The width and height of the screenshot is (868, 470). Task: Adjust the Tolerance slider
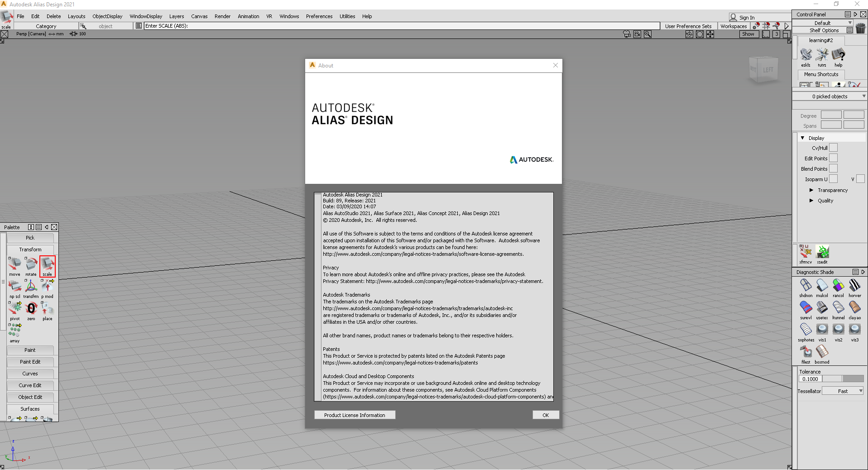pos(843,379)
